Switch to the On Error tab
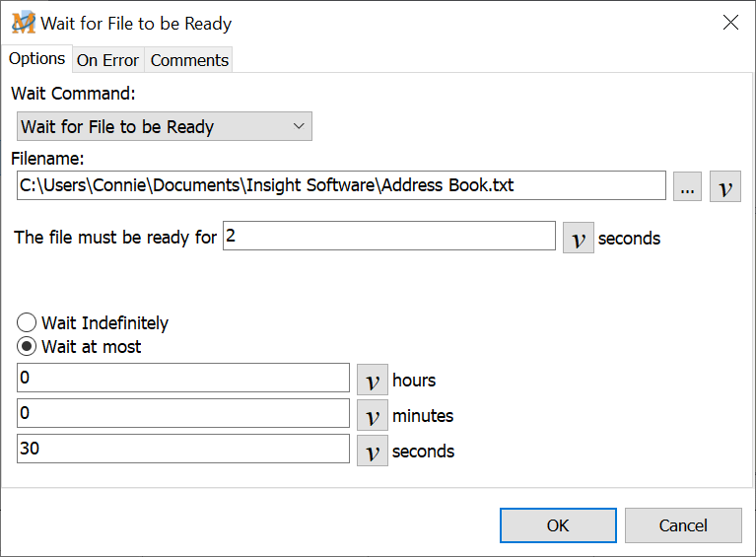Viewport: 756px width, 557px height. pos(107,60)
